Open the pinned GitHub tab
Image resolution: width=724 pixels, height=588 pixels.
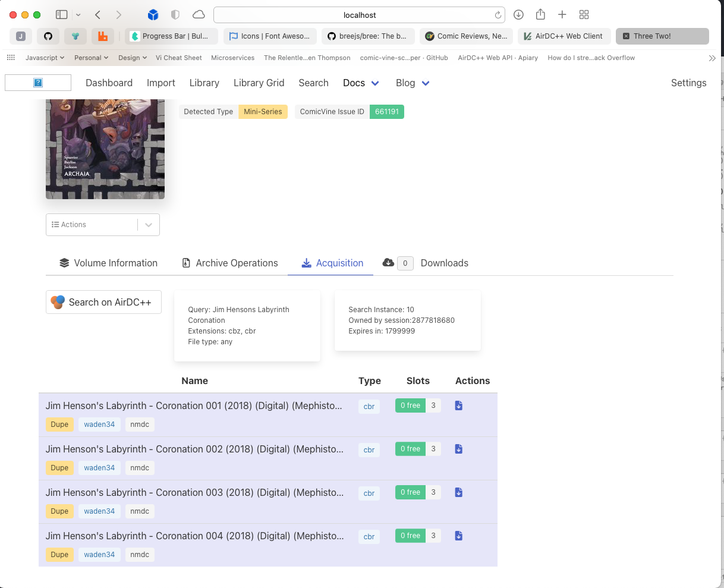pyautogui.click(x=48, y=36)
